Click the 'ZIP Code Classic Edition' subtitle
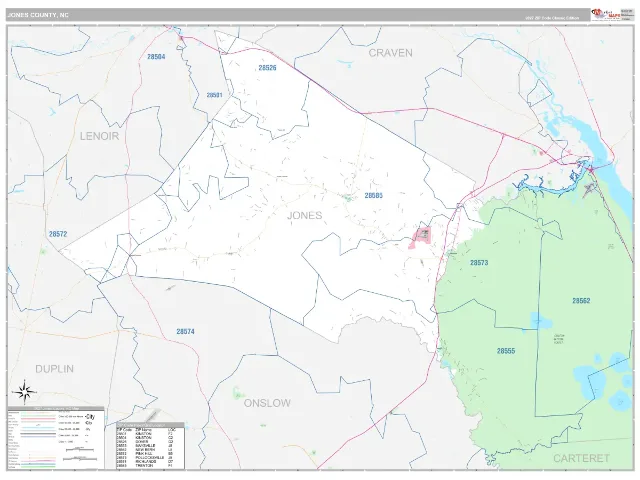Image resolution: width=640 pixels, height=480 pixels. click(x=552, y=18)
